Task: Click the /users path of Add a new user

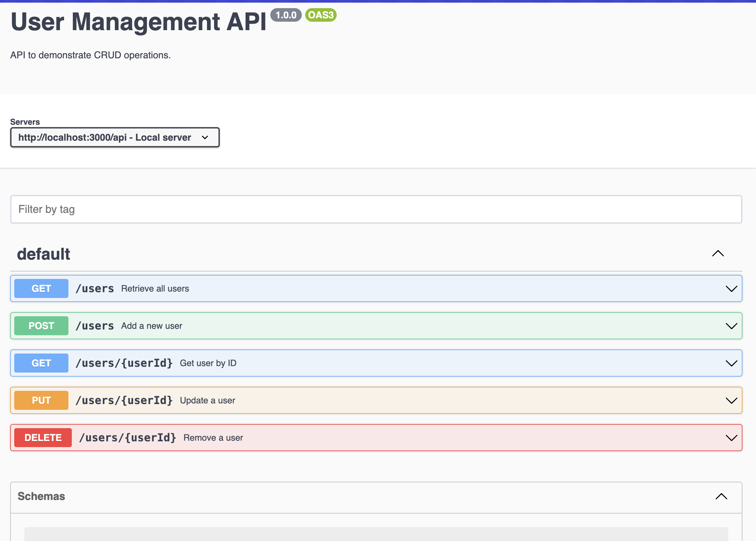Action: tap(95, 326)
